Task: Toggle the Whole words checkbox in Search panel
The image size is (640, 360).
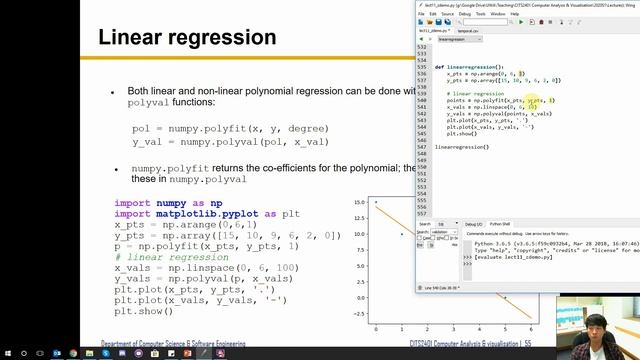Action: click(x=433, y=238)
